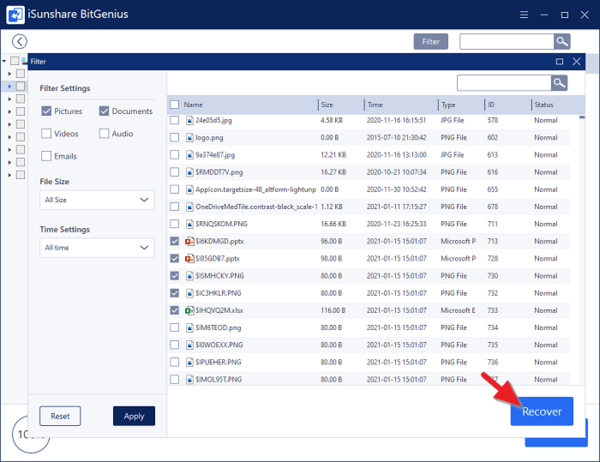Click the time 2015-07-10 21:30:42
The height and width of the screenshot is (462, 600).
(396, 137)
